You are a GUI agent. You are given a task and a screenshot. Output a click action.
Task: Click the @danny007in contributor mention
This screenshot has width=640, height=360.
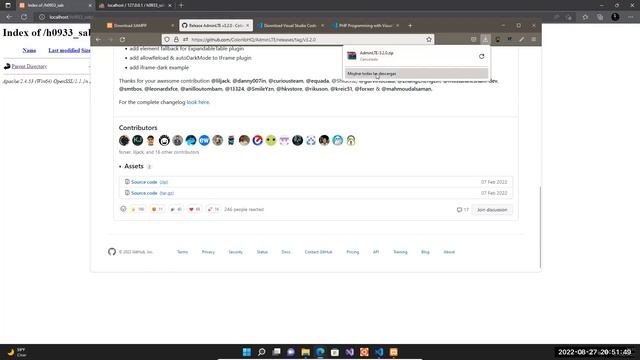click(x=249, y=81)
